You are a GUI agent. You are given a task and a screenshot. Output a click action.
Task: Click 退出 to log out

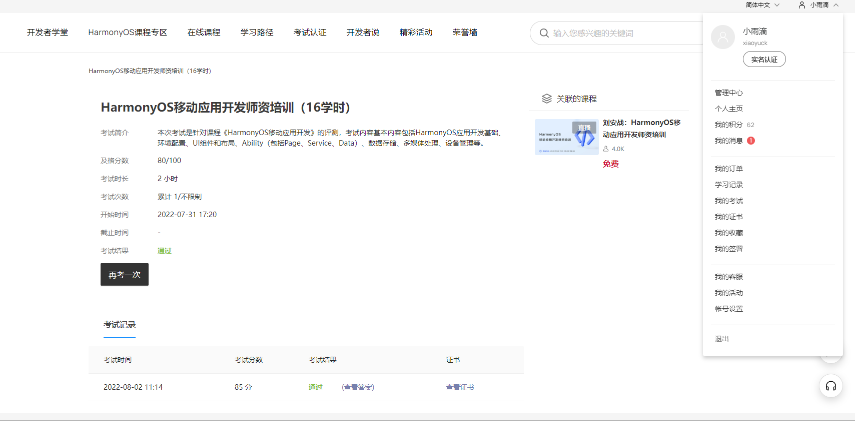(721, 339)
